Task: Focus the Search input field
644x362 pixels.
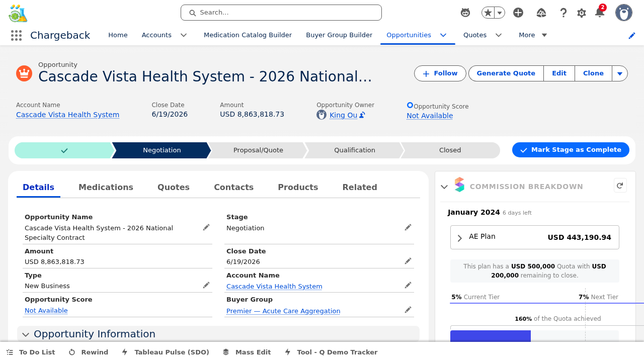Action: click(x=281, y=13)
